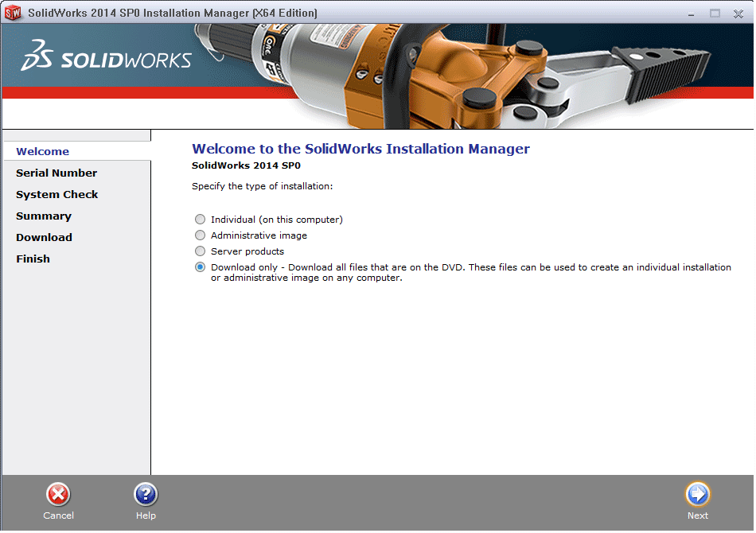
Task: Click the blue Next arrow icon
Action: coord(697,494)
